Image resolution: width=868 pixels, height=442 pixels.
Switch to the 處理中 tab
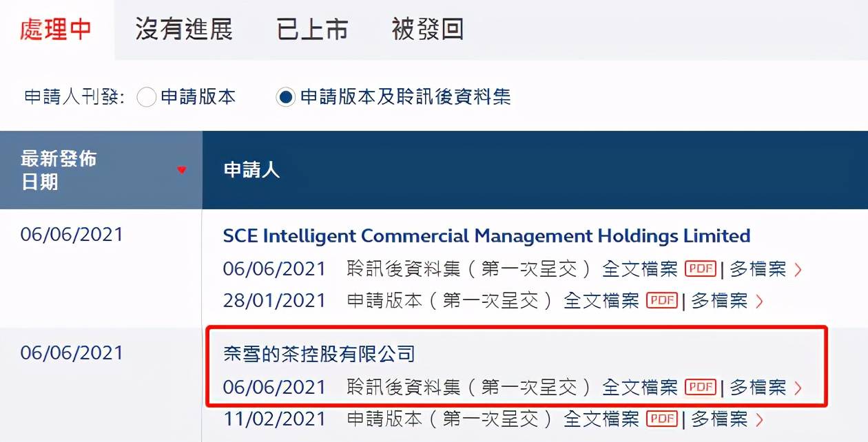pos(56,30)
